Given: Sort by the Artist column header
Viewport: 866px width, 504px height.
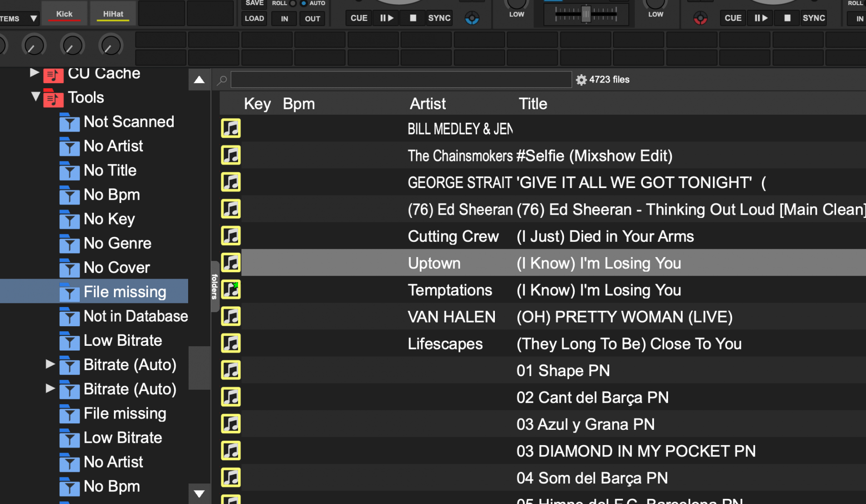Looking at the screenshot, I should 428,104.
